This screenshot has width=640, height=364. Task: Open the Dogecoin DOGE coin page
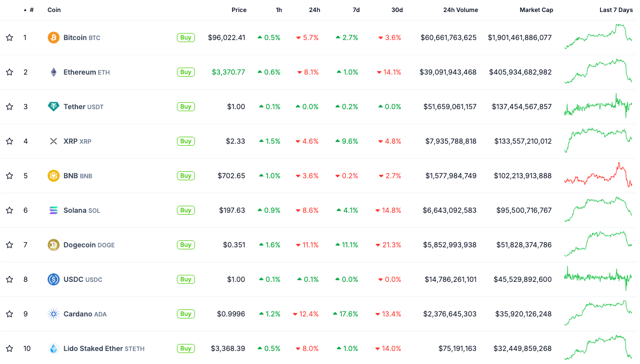tap(89, 245)
